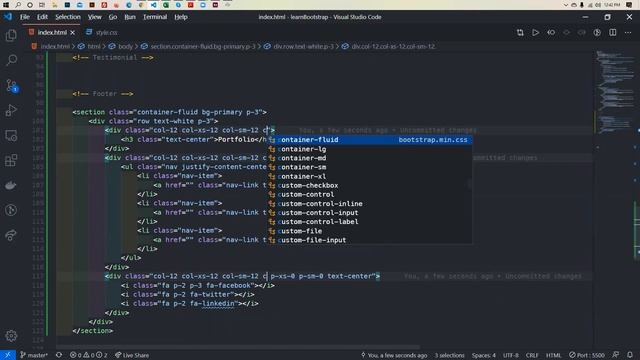Open the Help menu
640x360 pixels.
click(181, 17)
